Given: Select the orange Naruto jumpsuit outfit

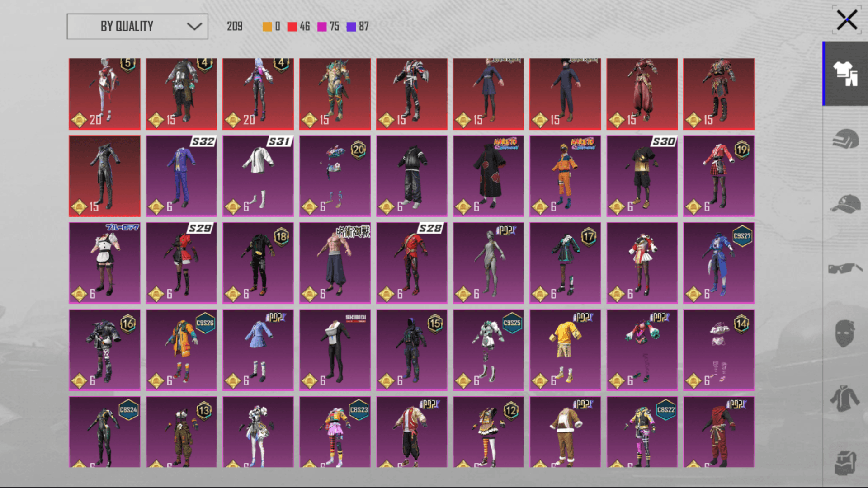Looking at the screenshot, I should tap(565, 176).
